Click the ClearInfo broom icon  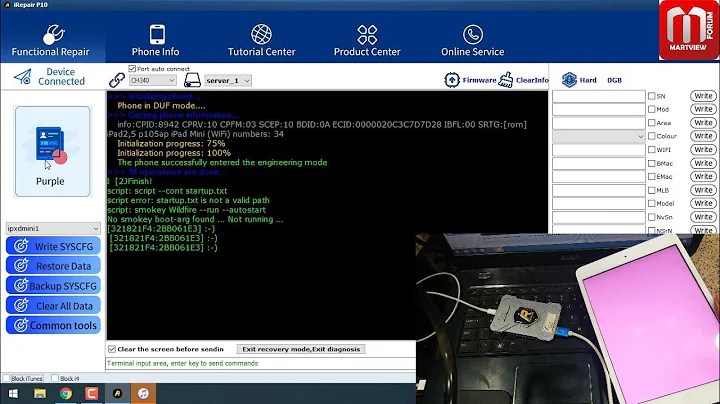click(506, 79)
